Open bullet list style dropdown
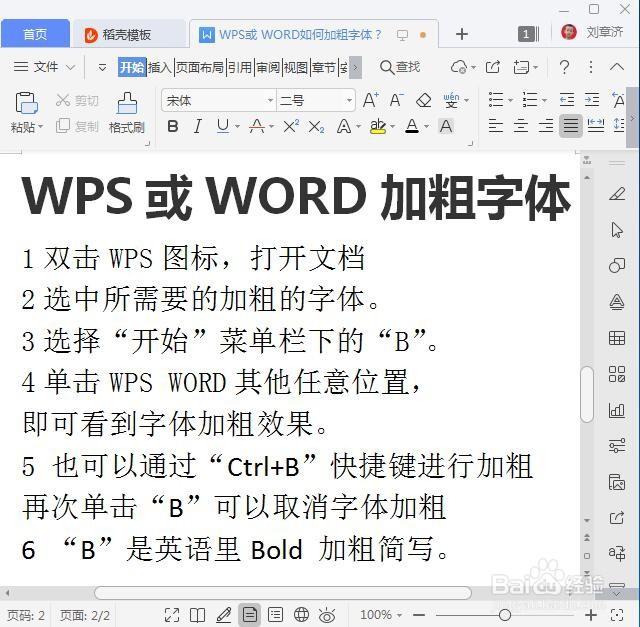640x627 pixels. [x=510, y=100]
